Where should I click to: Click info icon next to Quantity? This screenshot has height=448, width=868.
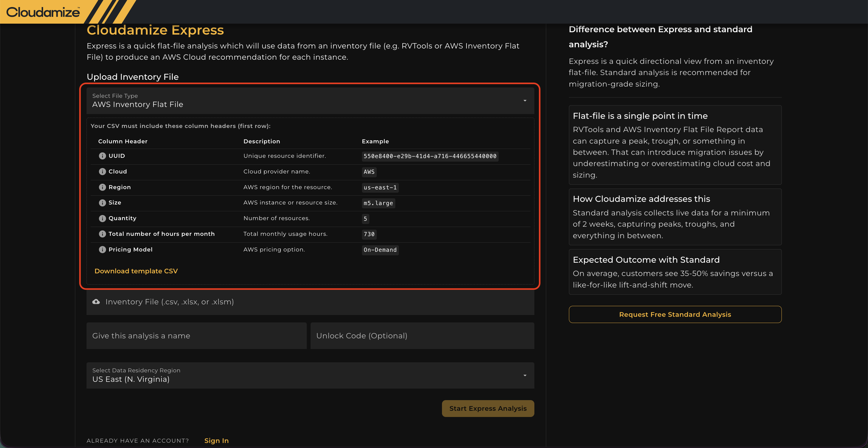click(102, 219)
